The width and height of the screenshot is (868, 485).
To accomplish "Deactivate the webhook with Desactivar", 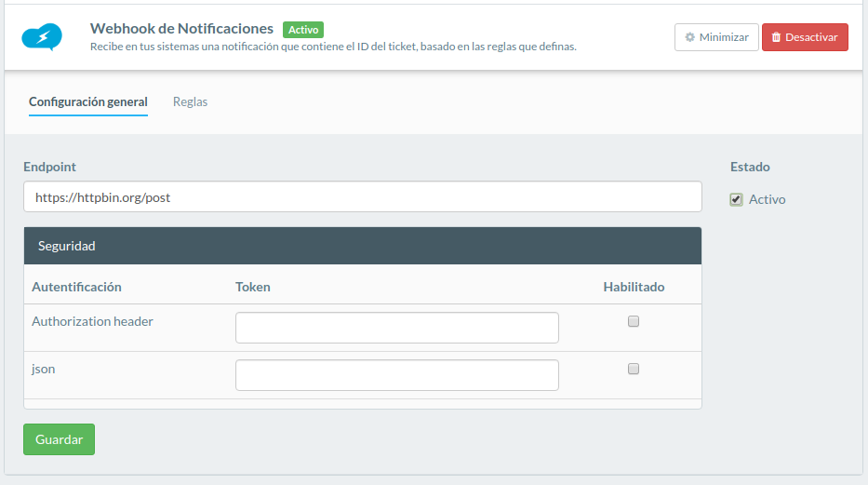I will (x=805, y=37).
